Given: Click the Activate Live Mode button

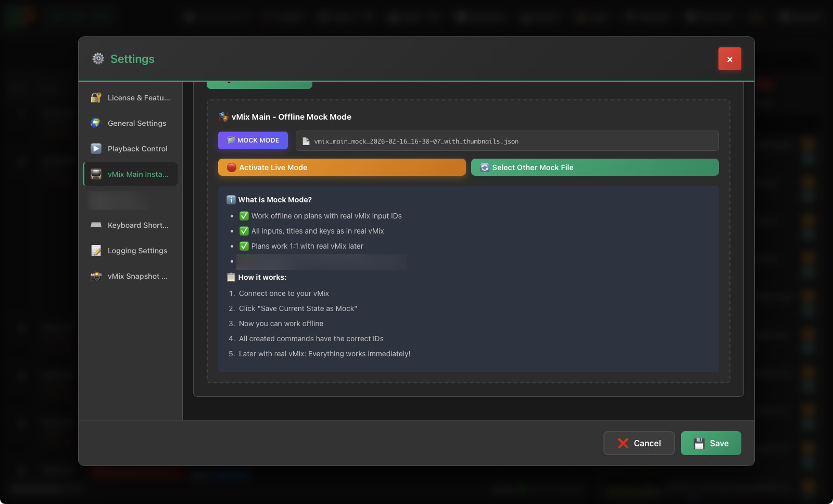Looking at the screenshot, I should [x=342, y=167].
